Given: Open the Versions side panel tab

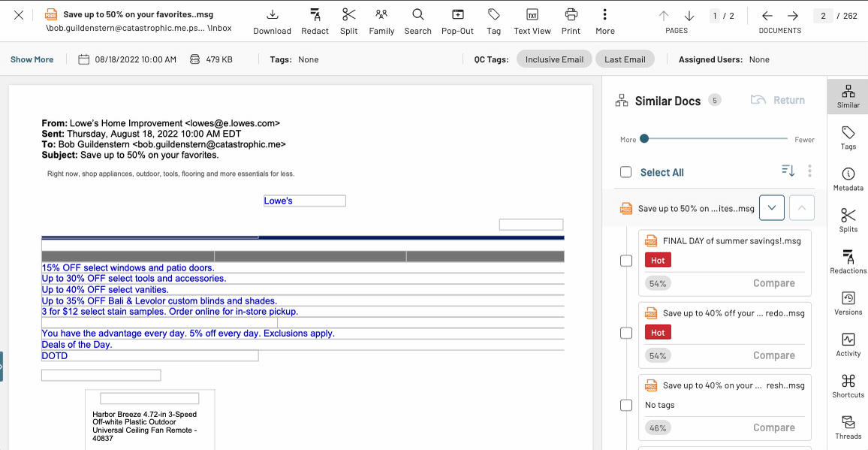Looking at the screenshot, I should 848,304.
